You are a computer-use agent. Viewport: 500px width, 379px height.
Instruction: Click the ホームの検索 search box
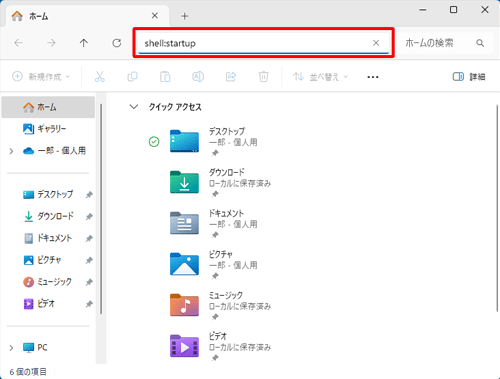(445, 43)
